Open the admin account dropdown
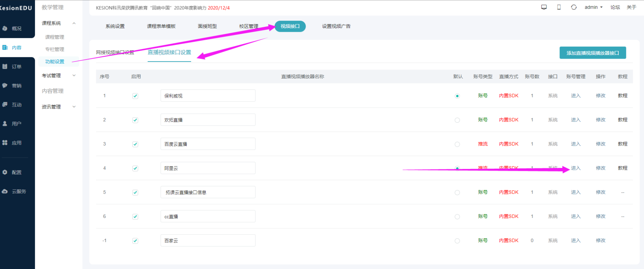Screen dimensions: 644x269 pos(593,7)
